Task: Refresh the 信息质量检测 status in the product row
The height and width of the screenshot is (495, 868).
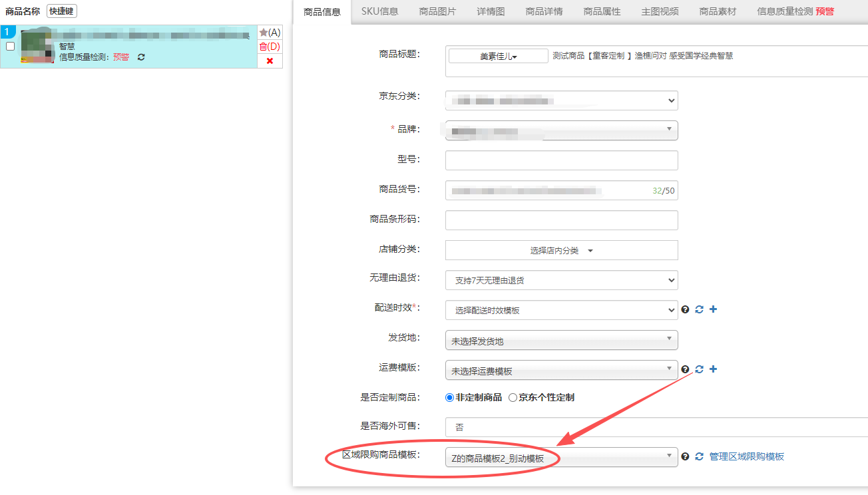Action: point(141,57)
